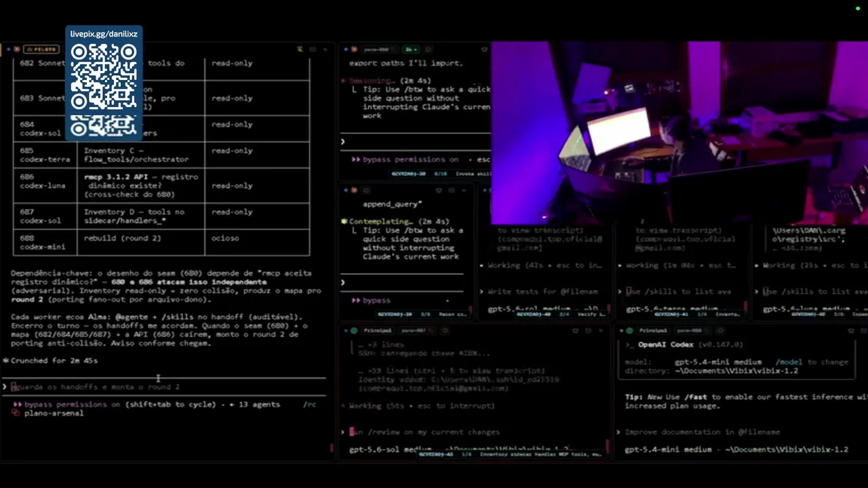Click the PELOTO badge in left pane header
Image resolution: width=868 pixels, height=488 pixels.
41,49
